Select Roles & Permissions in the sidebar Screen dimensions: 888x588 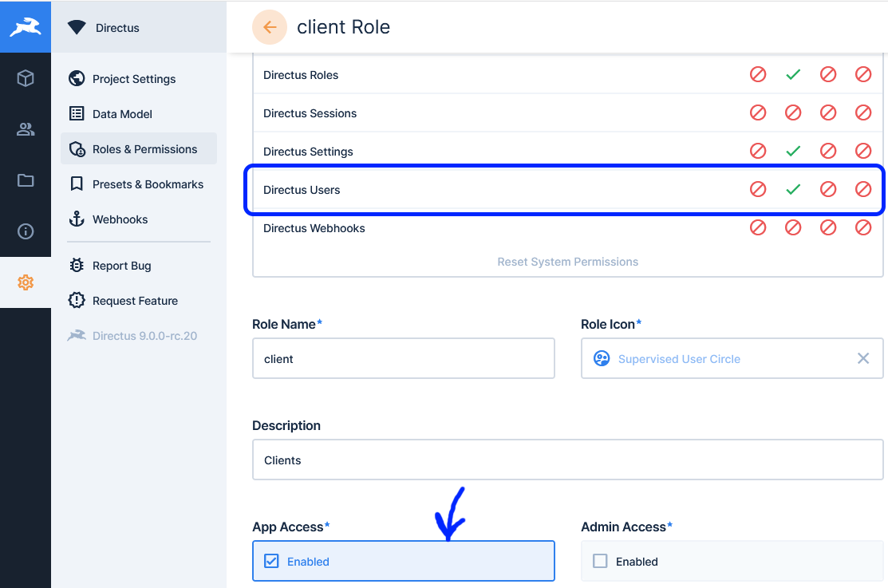click(139, 149)
